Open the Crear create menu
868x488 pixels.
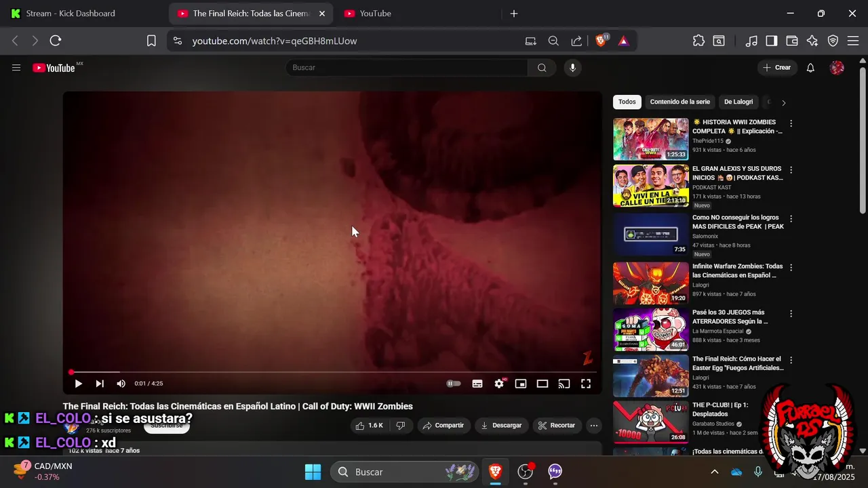tap(777, 68)
